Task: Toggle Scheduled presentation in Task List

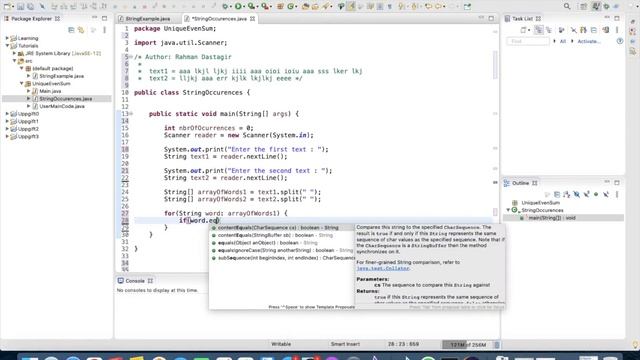Action: click(549, 30)
